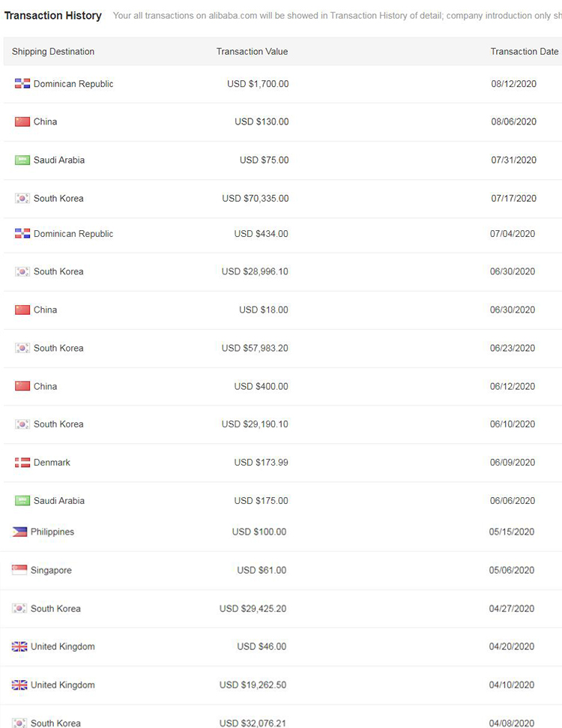Click the China flag beside USD $130.00
The width and height of the screenshot is (562, 728).
tap(22, 121)
